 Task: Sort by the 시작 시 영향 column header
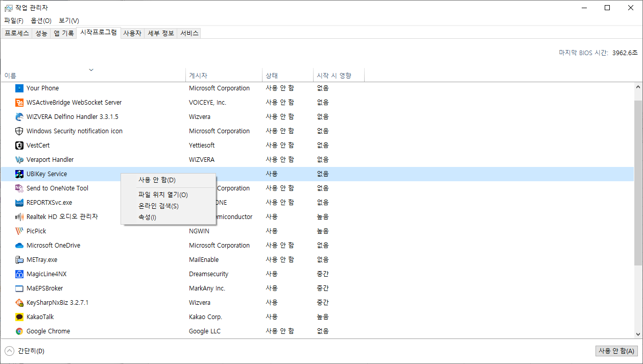(x=339, y=76)
